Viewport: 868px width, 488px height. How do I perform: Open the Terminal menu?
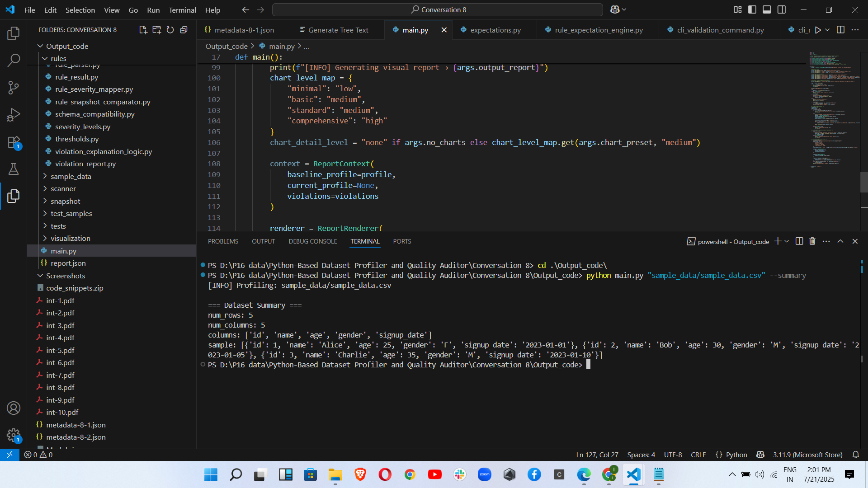click(x=182, y=9)
